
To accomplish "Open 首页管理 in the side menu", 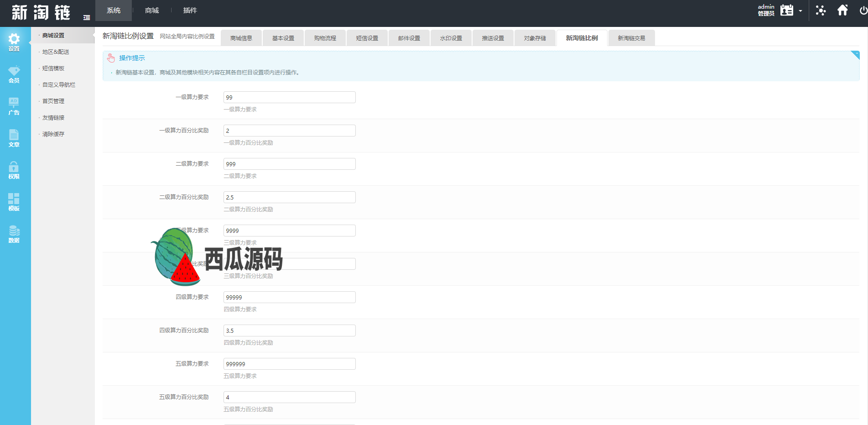I will coord(53,101).
